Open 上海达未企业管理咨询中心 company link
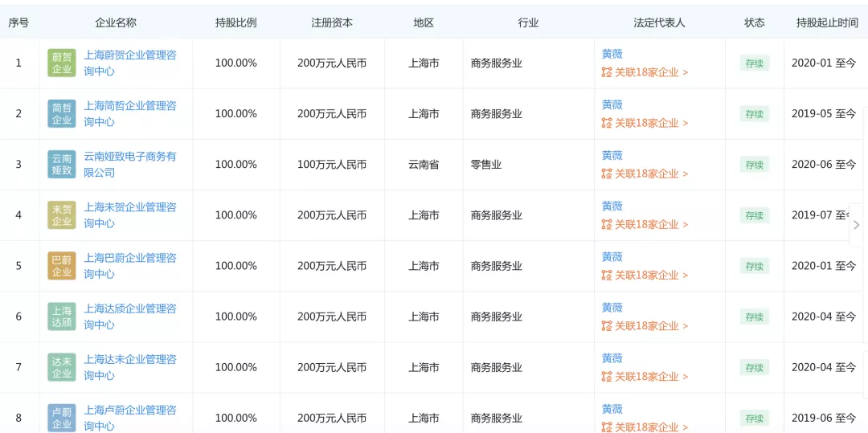This screenshot has height=433, width=868. pyautogui.click(x=130, y=367)
